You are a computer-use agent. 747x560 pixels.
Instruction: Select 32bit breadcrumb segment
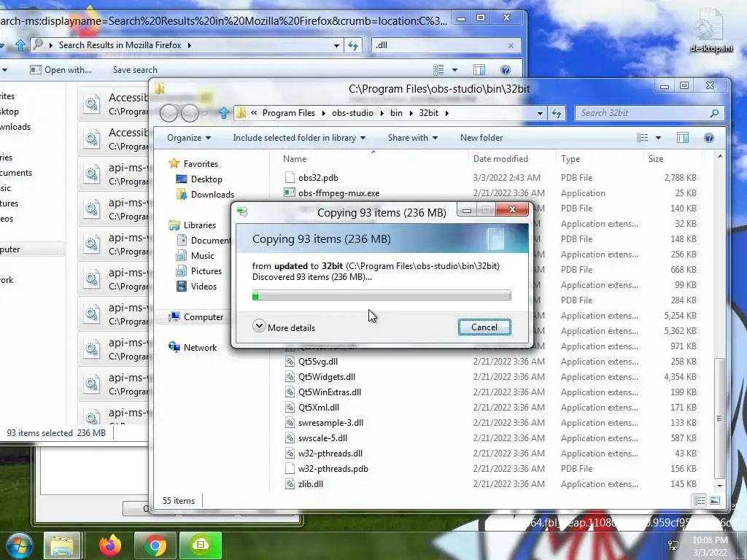coord(428,113)
